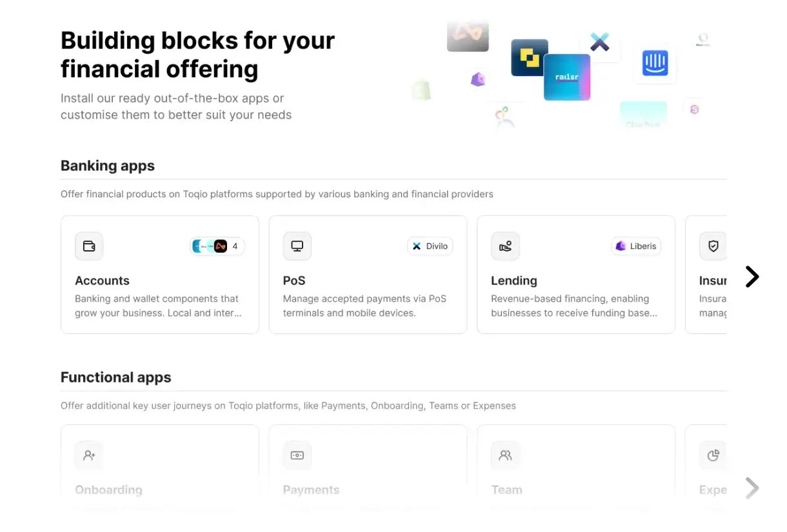The height and width of the screenshot is (532, 787).
Task: Open the Accounts app card
Action: tap(160, 275)
